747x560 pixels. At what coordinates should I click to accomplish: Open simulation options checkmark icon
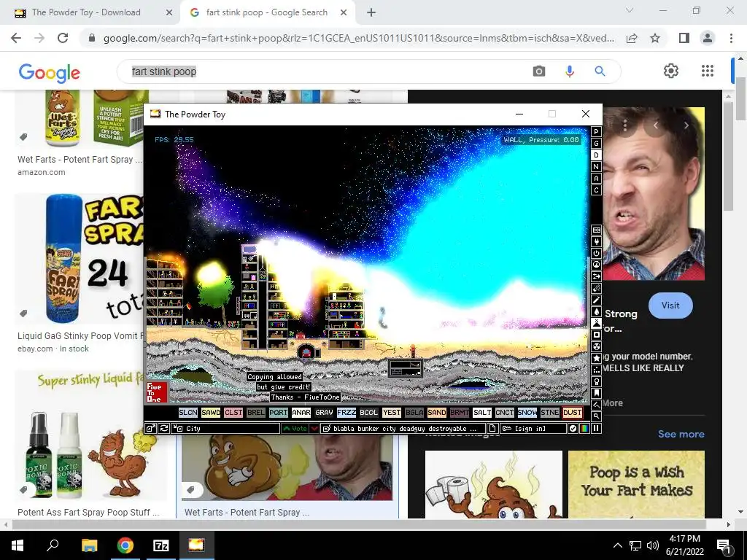pos(573,429)
